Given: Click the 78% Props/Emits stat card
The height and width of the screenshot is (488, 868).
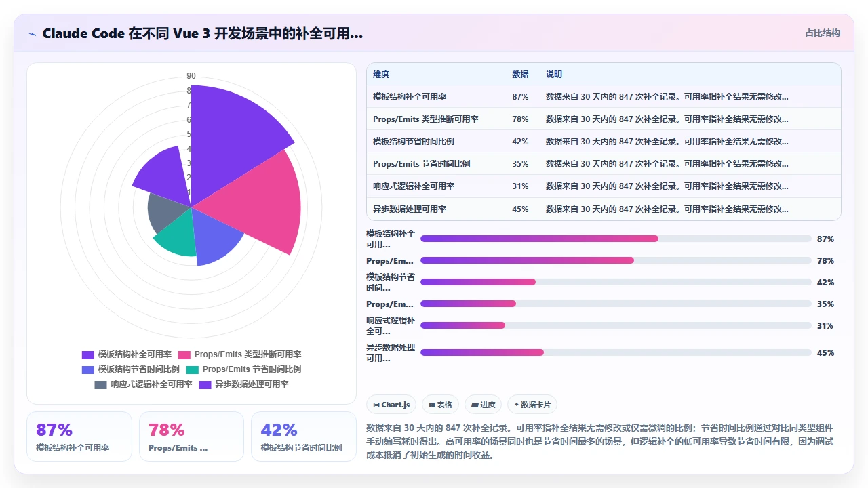Looking at the screenshot, I should coord(191,436).
